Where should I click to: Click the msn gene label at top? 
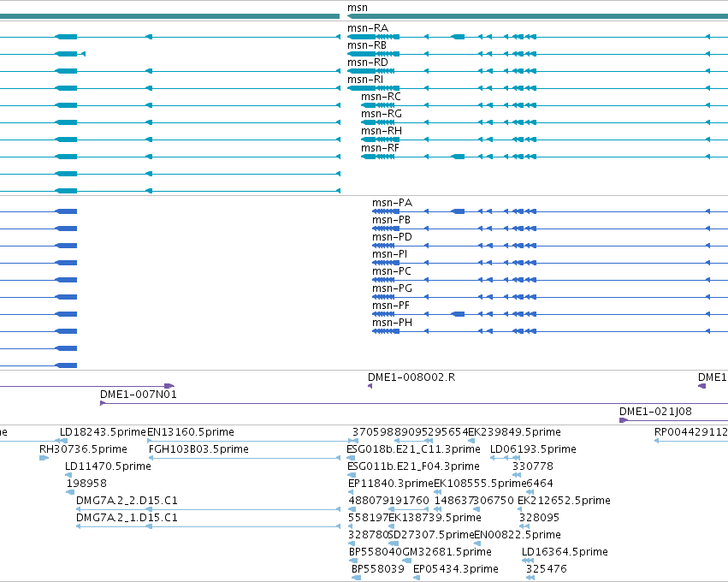[x=357, y=8]
